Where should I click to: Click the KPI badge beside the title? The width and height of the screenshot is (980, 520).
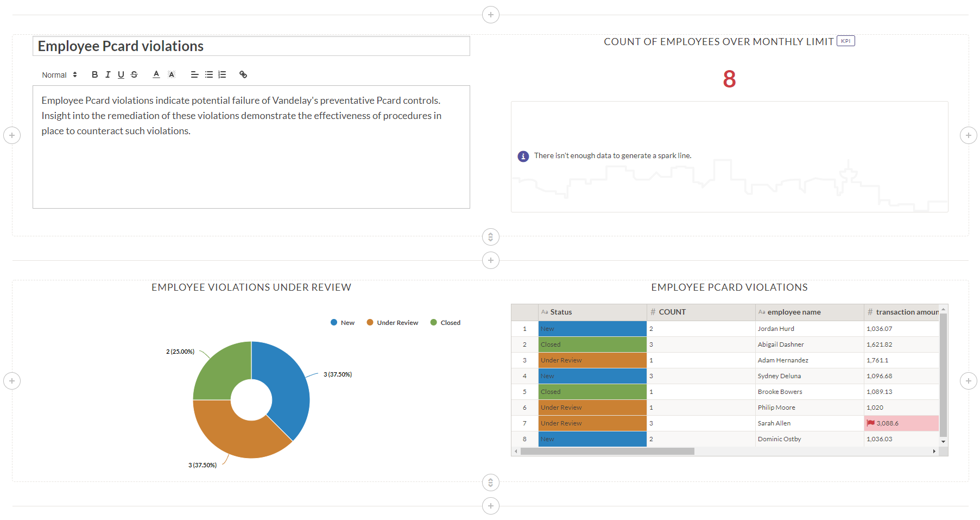tap(845, 41)
